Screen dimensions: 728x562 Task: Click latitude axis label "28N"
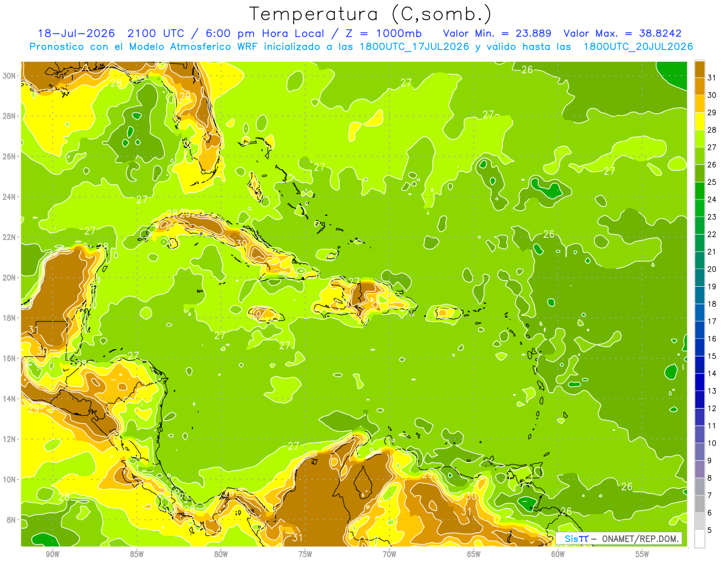8,116
